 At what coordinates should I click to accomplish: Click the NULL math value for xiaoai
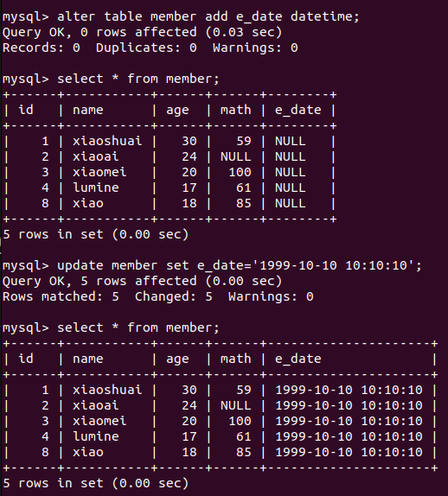coord(235,156)
